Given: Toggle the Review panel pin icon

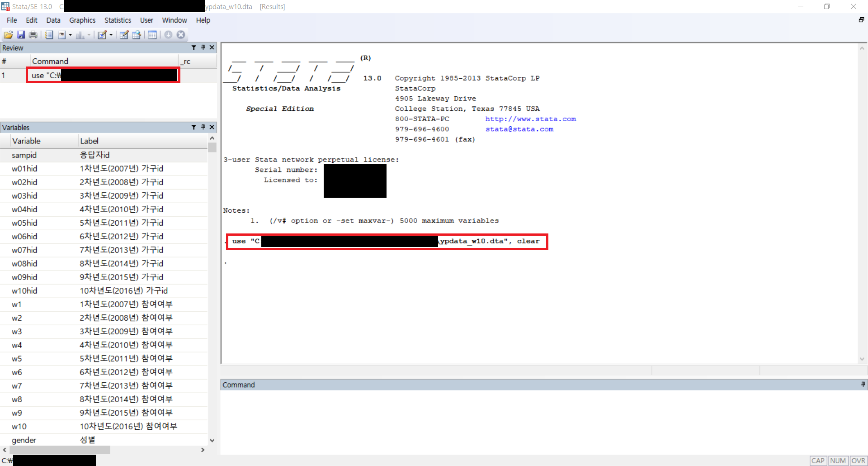Looking at the screenshot, I should (203, 48).
